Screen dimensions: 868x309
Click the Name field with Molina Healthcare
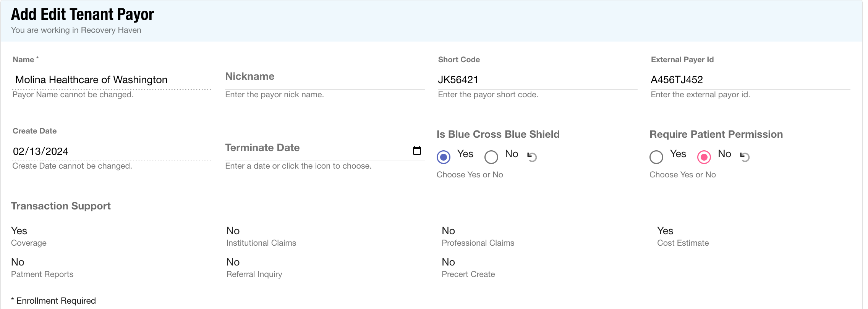(111, 80)
